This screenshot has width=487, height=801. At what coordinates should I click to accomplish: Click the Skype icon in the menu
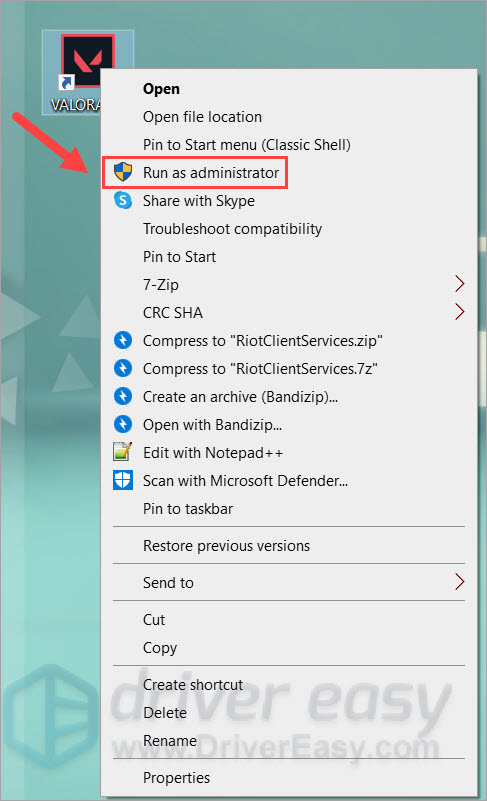coord(123,200)
